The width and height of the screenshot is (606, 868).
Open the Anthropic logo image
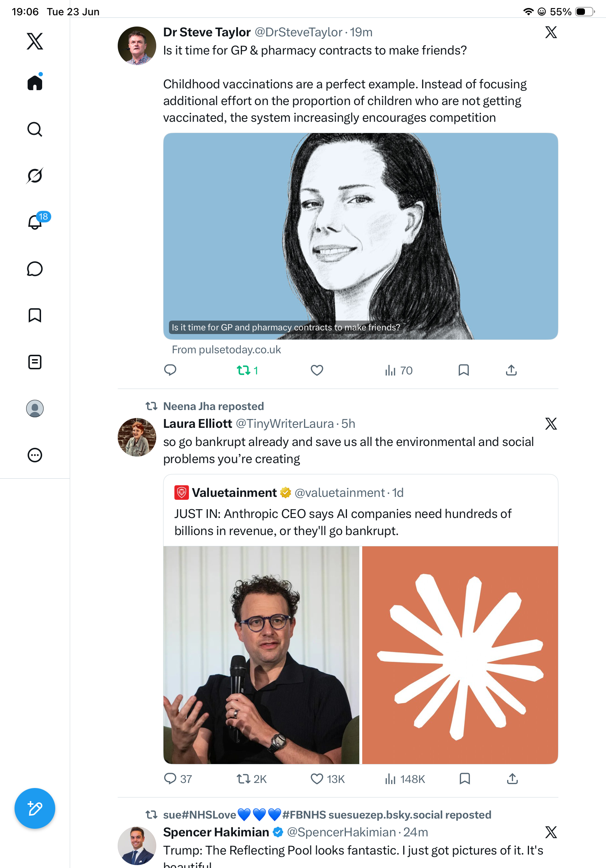tap(460, 655)
